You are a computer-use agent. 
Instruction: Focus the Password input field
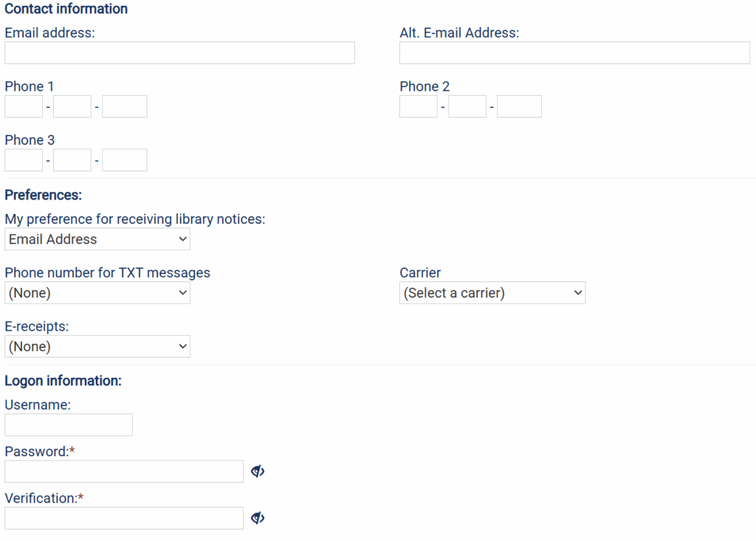pos(124,472)
